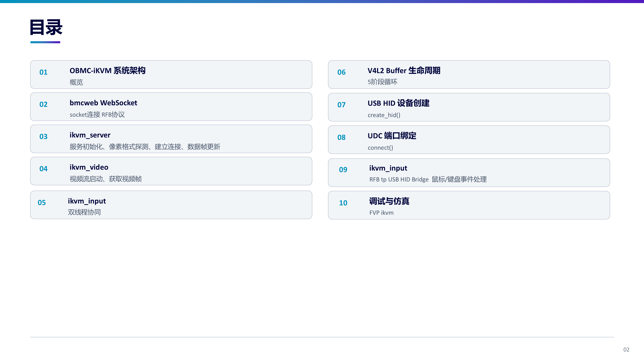The height and width of the screenshot is (362, 644).
Task: Click the number 03 label
Action: tap(43, 137)
